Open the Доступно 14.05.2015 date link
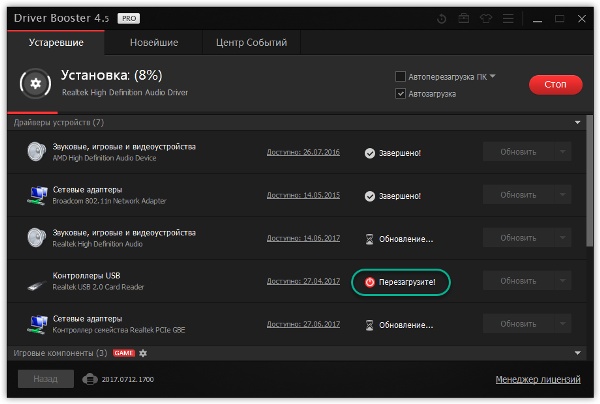This screenshot has height=404, width=600. [x=303, y=195]
